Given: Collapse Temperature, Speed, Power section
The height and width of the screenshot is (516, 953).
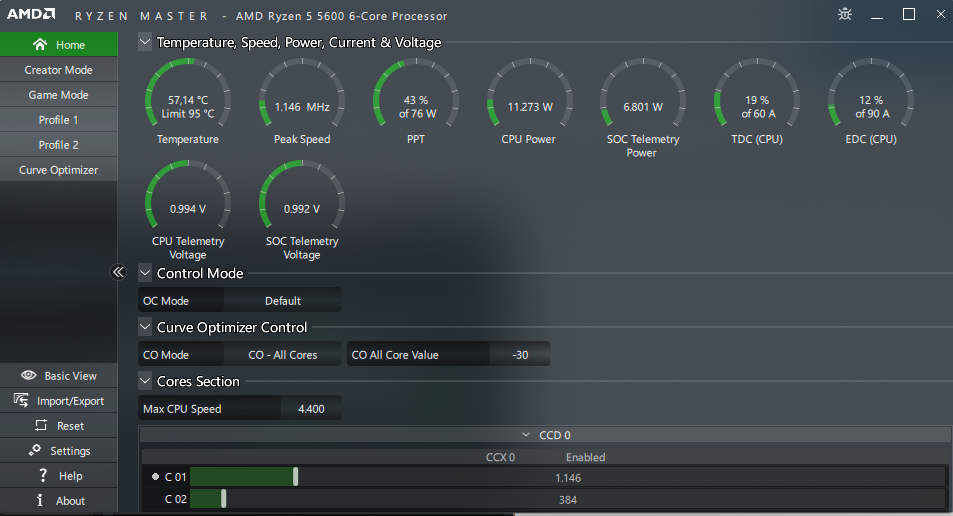Looking at the screenshot, I should (145, 42).
